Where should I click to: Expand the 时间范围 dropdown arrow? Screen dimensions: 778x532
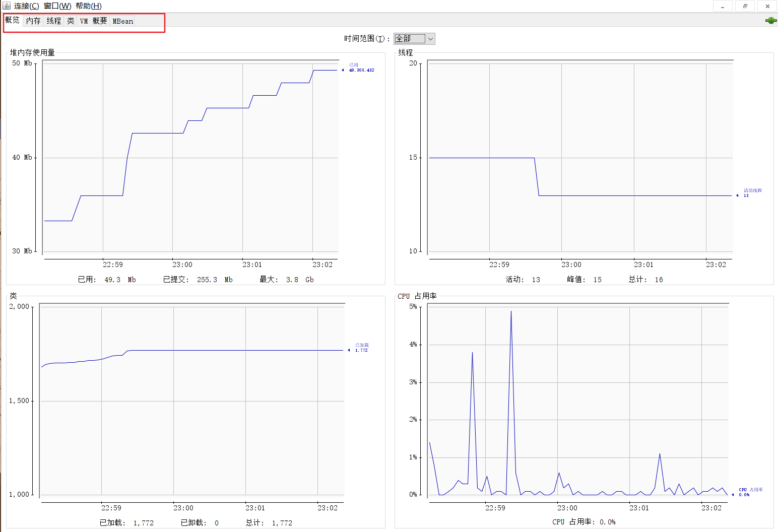click(430, 39)
